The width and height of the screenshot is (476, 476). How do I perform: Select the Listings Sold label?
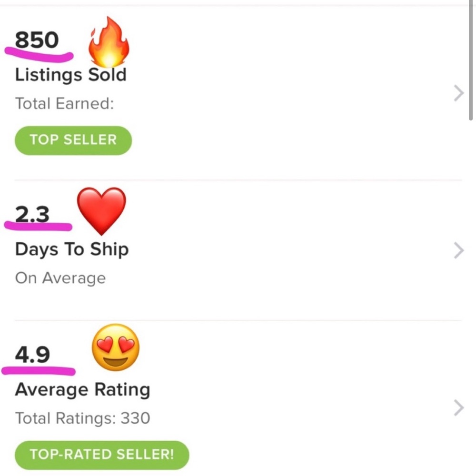[x=70, y=75]
